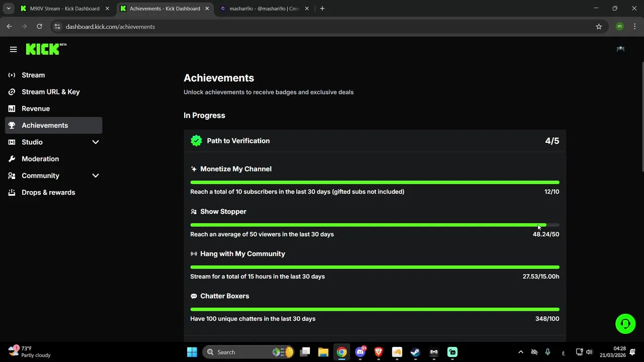
Task: Reload the current page
Action: (39, 27)
